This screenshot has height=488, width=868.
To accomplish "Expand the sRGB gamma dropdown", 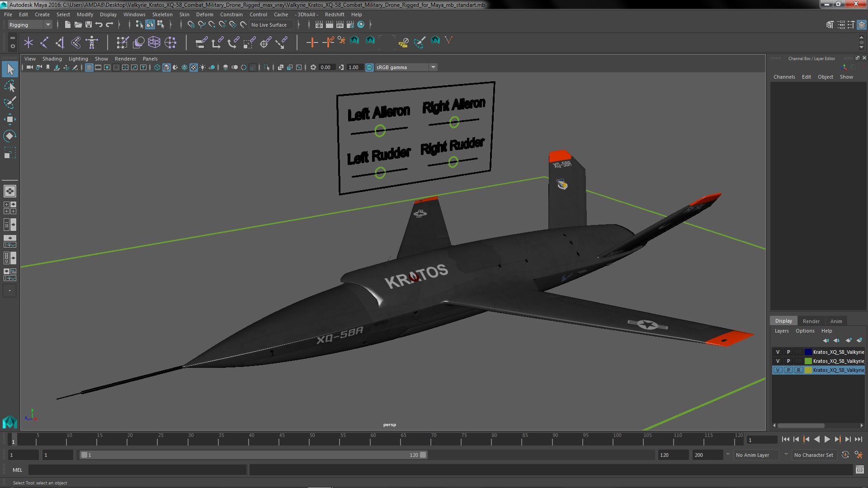I will (x=433, y=67).
